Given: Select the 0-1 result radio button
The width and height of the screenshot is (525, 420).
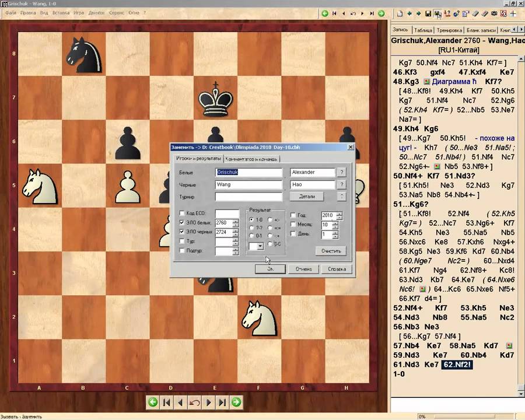Looking at the screenshot, I should [251, 236].
